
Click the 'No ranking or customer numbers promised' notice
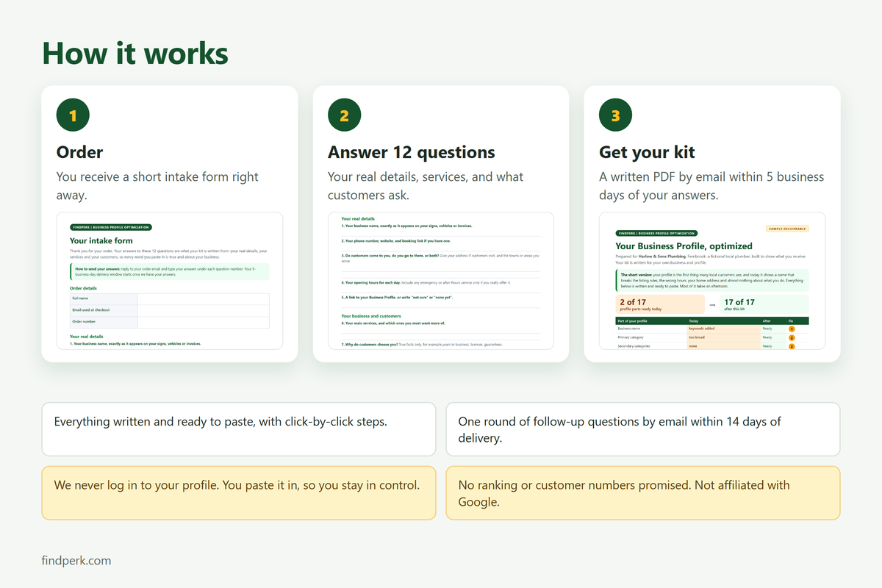643,492
